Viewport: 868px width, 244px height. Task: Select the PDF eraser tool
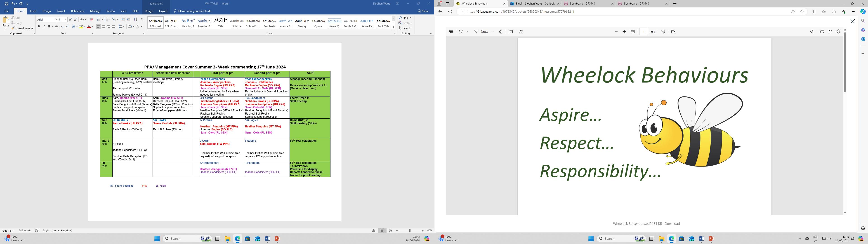coord(500,32)
